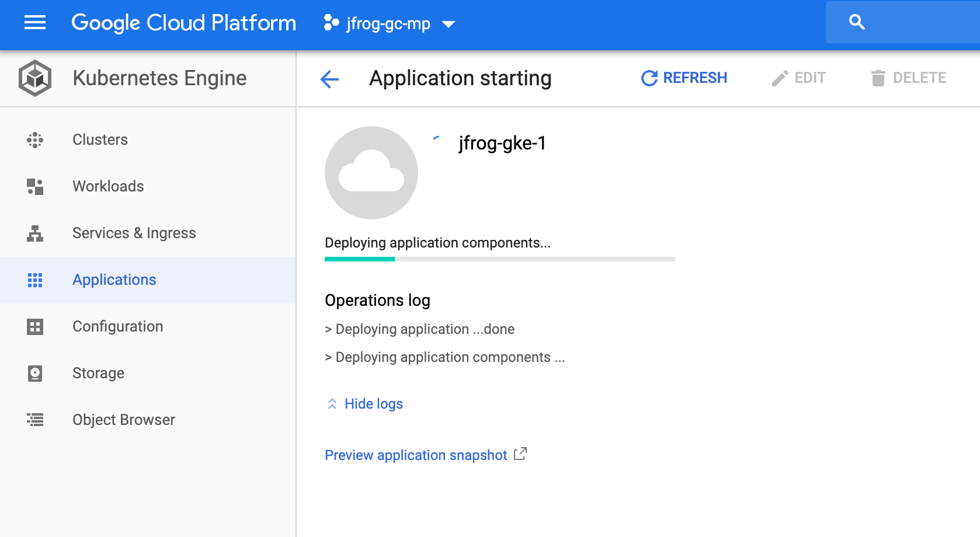The image size is (980, 537).
Task: Select Applications in the sidebar
Action: (x=114, y=280)
